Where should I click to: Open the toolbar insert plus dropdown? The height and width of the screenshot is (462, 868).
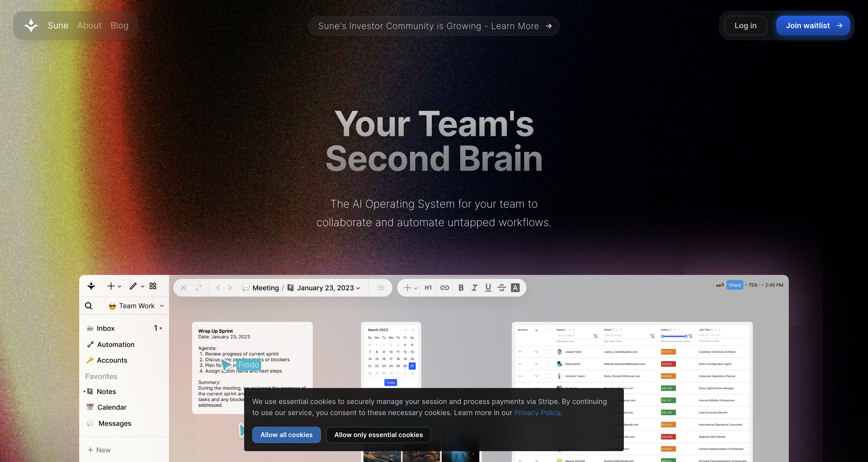click(x=410, y=288)
